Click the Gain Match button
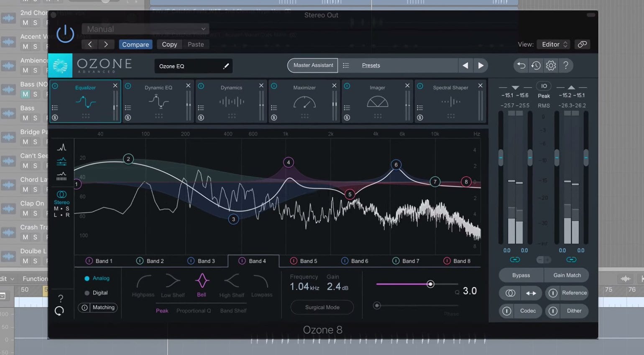 coord(567,275)
